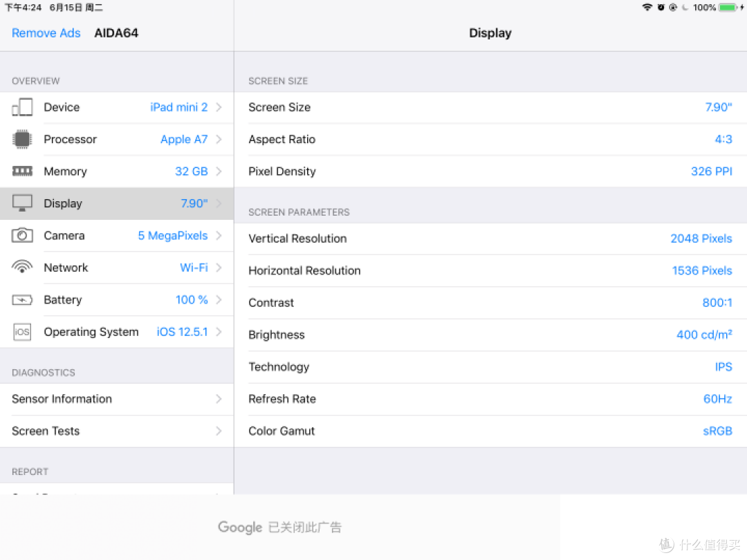Open the Device menu item
The image size is (747, 560).
[117, 107]
